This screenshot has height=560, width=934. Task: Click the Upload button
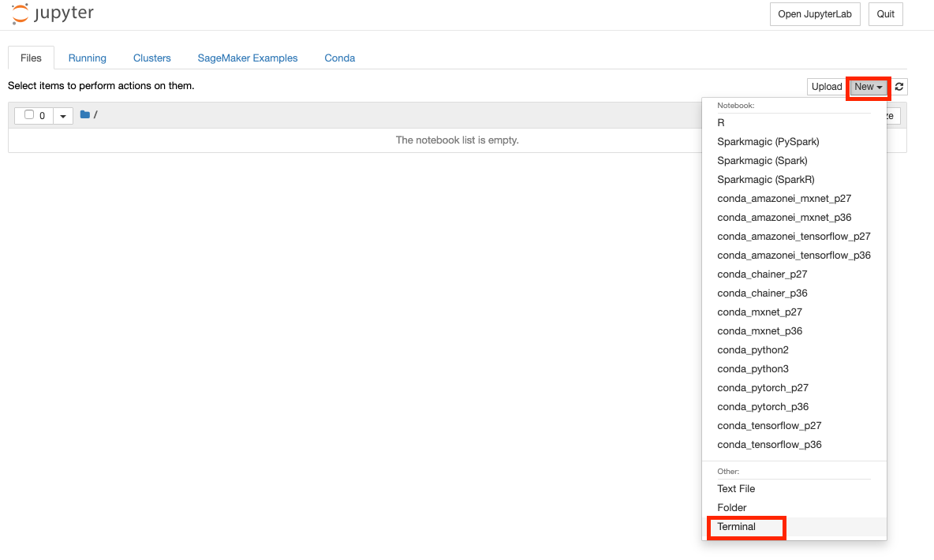click(827, 87)
